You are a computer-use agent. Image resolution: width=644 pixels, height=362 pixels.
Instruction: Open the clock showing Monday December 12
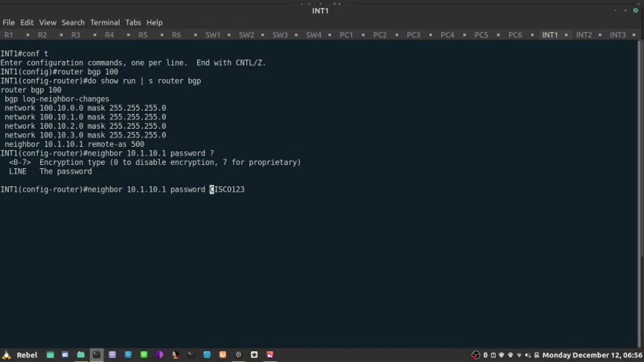click(x=593, y=355)
